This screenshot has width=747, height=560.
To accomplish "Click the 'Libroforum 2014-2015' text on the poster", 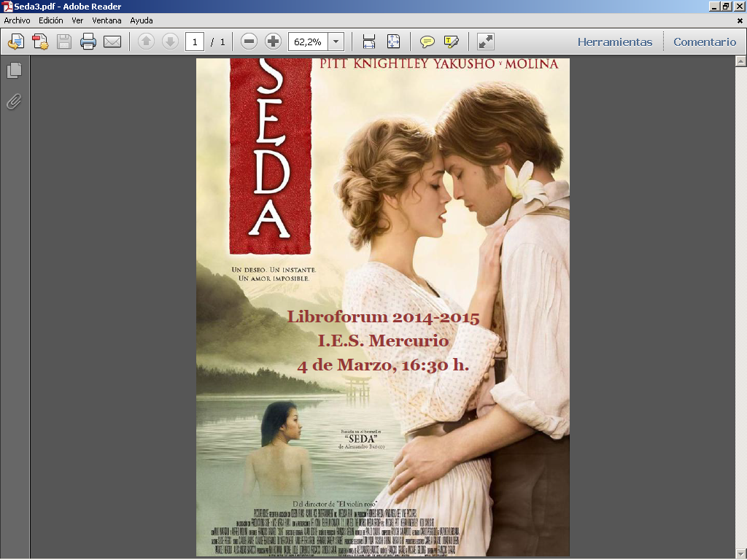I will click(x=383, y=317).
